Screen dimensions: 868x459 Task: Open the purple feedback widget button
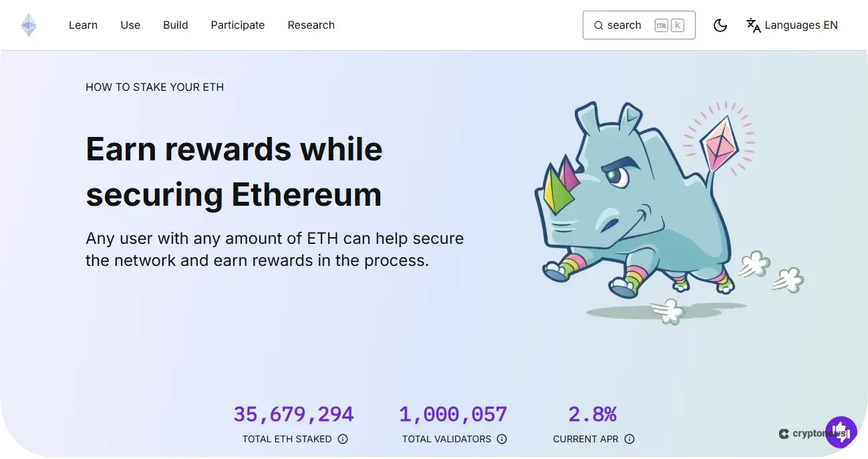point(841,432)
